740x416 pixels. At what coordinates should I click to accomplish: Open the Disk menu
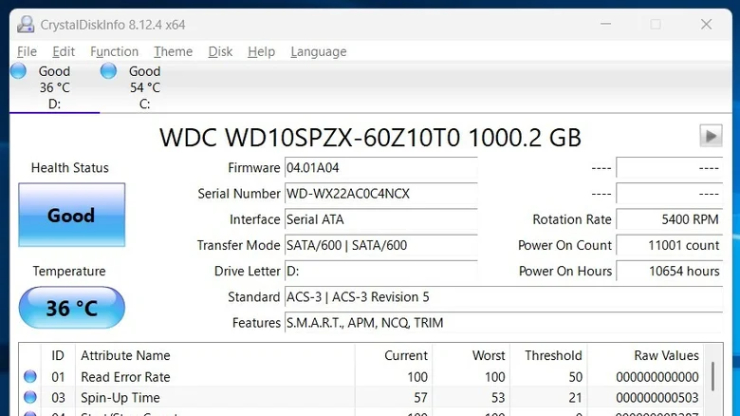[220, 52]
